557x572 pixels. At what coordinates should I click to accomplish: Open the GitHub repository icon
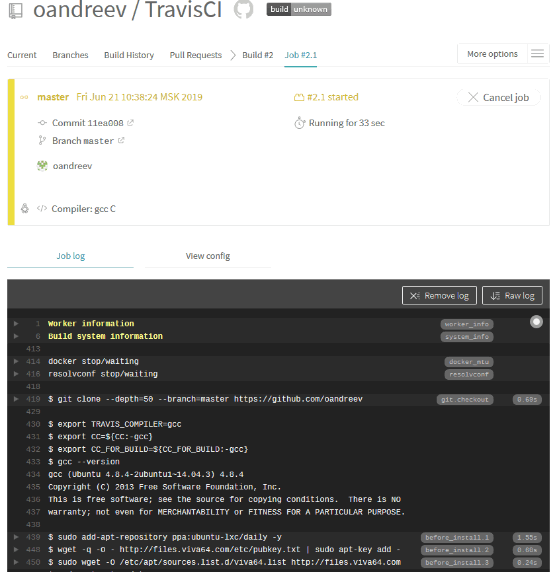[244, 9]
